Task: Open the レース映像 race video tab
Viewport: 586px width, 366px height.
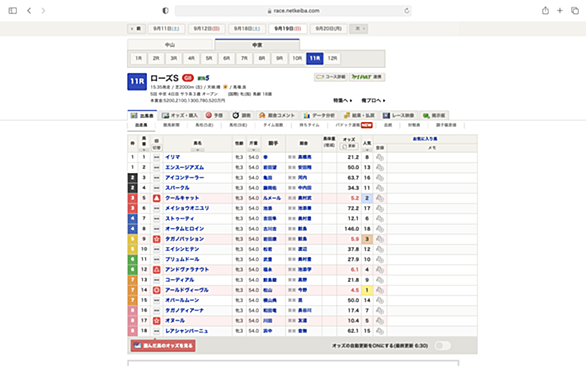Action: (x=398, y=116)
